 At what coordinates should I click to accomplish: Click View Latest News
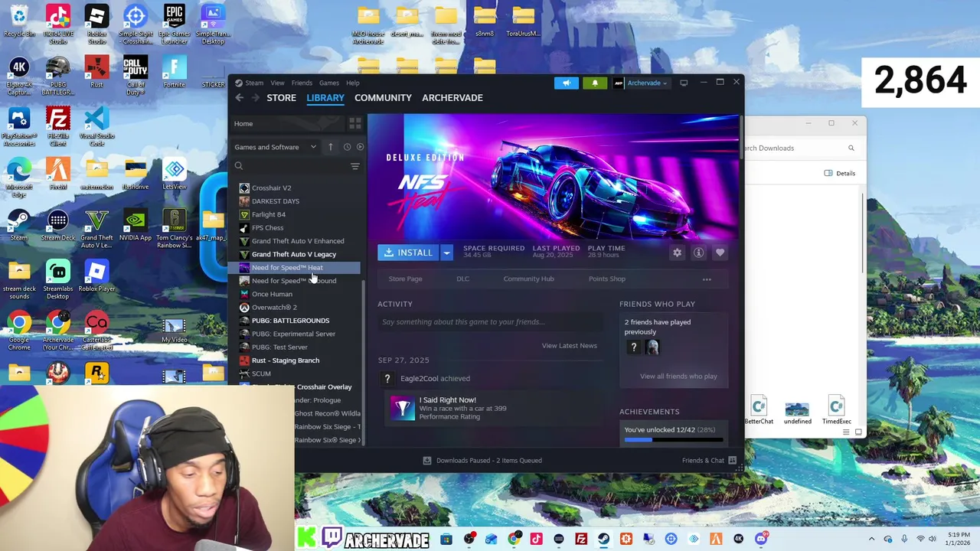(569, 346)
